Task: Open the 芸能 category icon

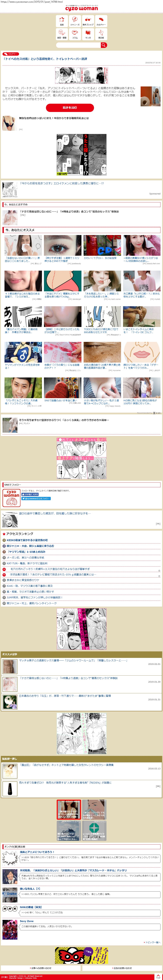Action: point(62,21)
